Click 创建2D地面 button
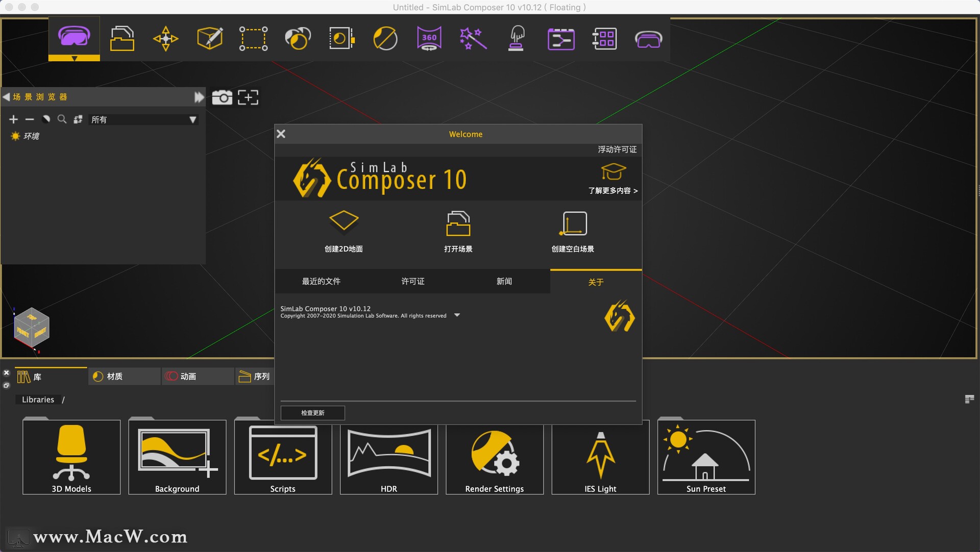Viewport: 980px width, 552px height. (x=344, y=232)
